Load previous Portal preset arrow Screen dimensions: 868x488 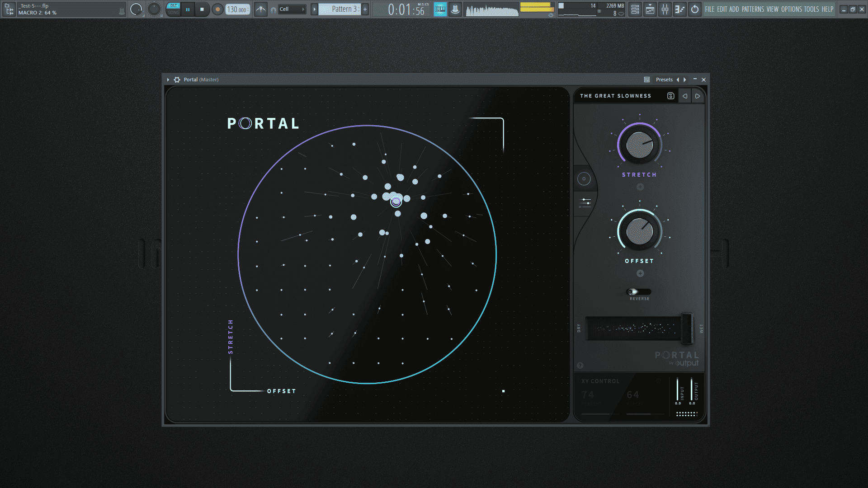[685, 96]
